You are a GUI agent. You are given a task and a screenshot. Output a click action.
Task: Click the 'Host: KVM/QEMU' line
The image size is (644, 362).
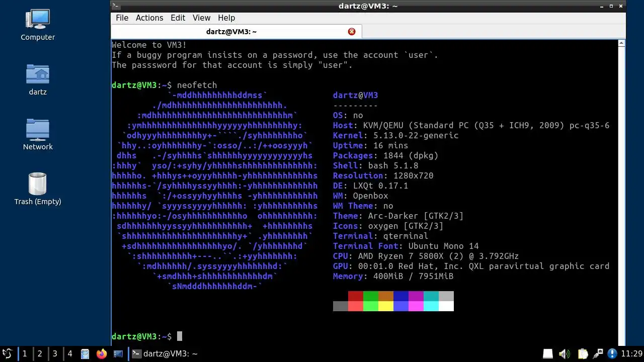click(471, 125)
